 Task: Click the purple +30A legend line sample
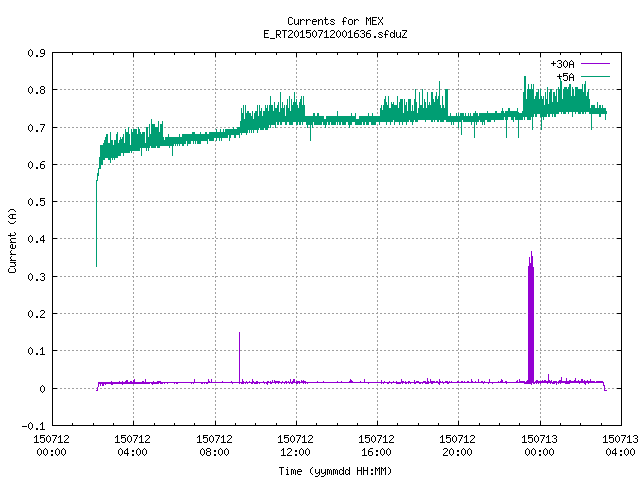[595, 64]
